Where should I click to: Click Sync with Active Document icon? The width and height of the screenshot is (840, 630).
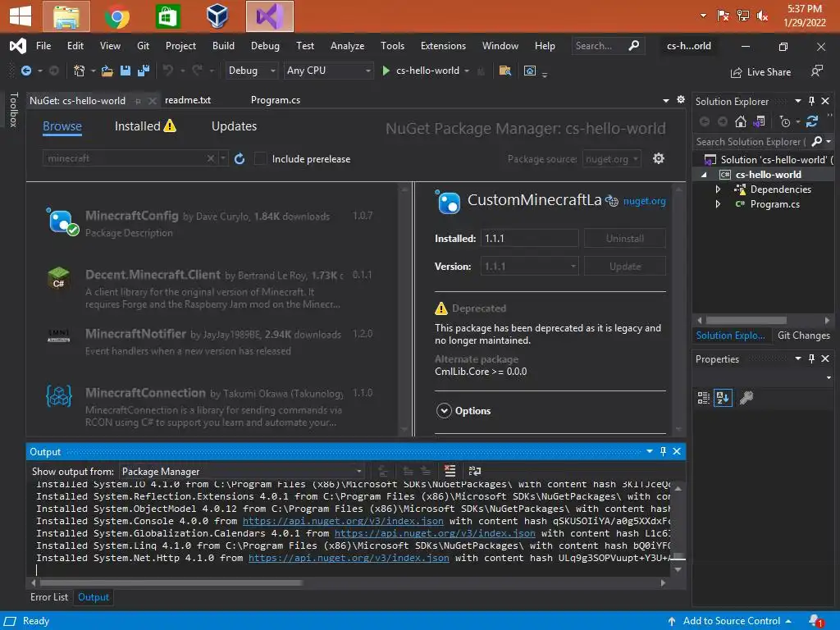(x=811, y=121)
